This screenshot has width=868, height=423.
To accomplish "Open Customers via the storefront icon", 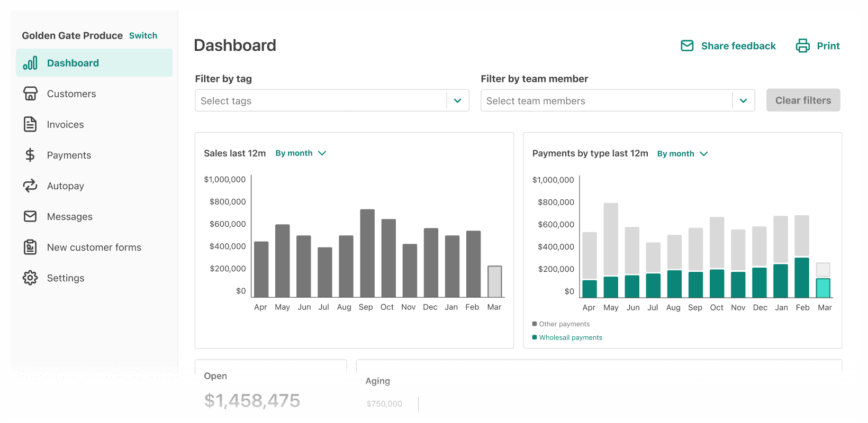I will point(30,94).
